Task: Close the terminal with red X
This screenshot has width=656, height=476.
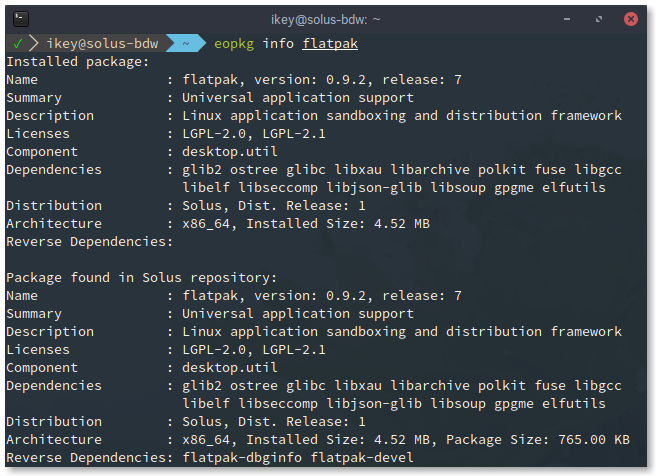Action: pos(631,19)
